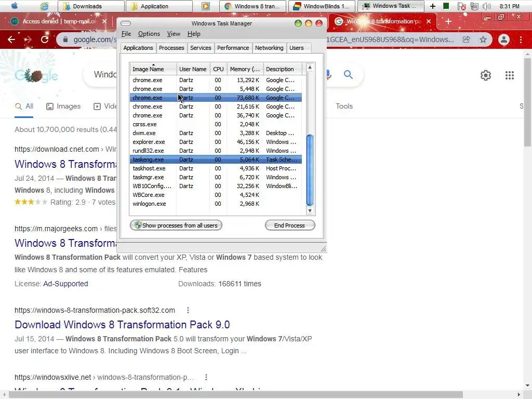The height and width of the screenshot is (399, 532).
Task: Switch to the Processes tab
Action: click(171, 48)
